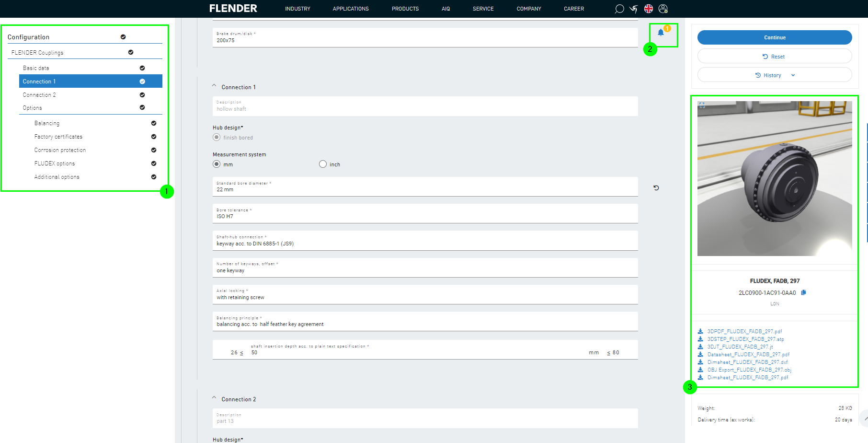Open Number of keyways dropdown
Viewport: 868px width, 443px height.
pyautogui.click(x=425, y=268)
